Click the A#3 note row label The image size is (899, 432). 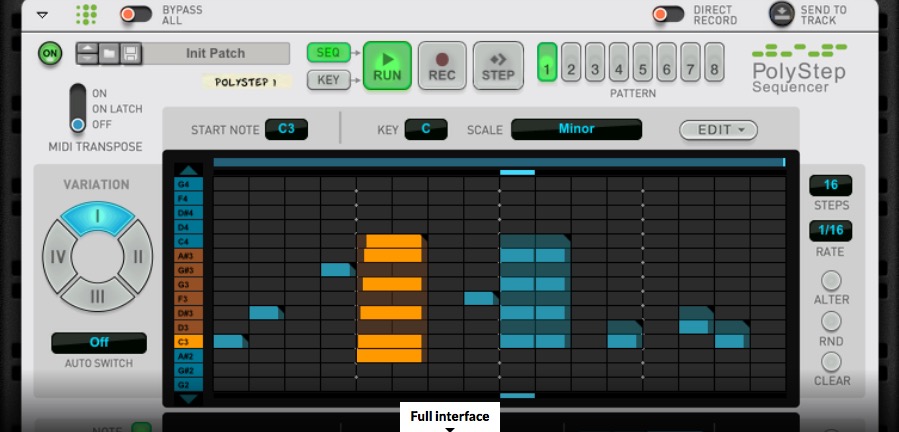189,256
